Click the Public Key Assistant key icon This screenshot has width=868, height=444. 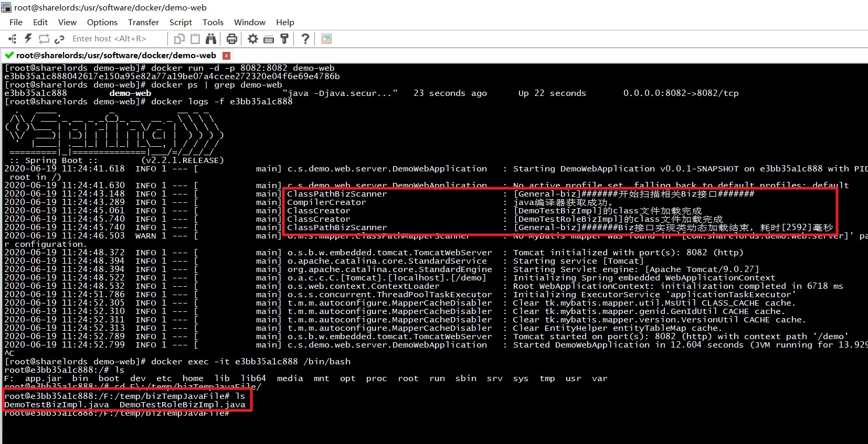tap(284, 39)
